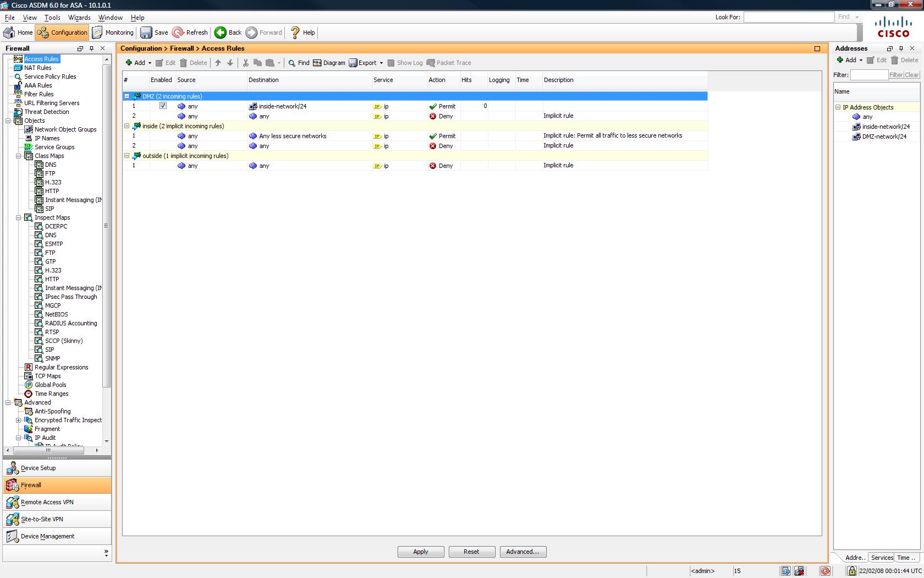
Task: Maximize the Access Rules panel
Action: tap(817, 48)
